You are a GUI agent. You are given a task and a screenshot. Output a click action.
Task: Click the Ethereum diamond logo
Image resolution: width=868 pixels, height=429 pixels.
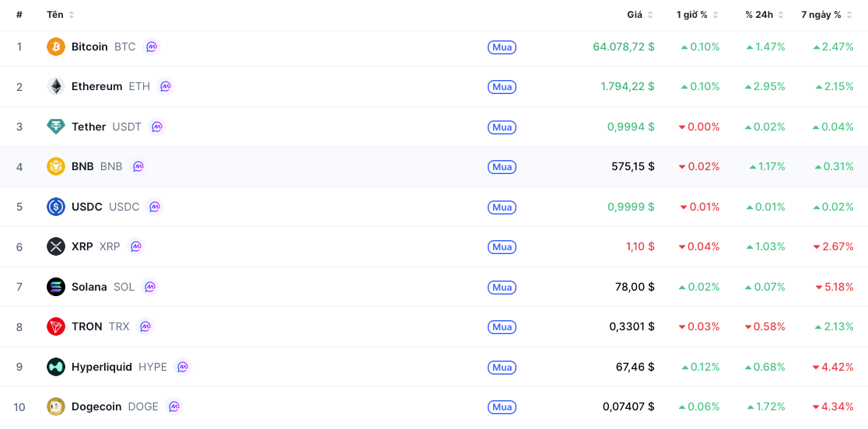pyautogui.click(x=56, y=87)
